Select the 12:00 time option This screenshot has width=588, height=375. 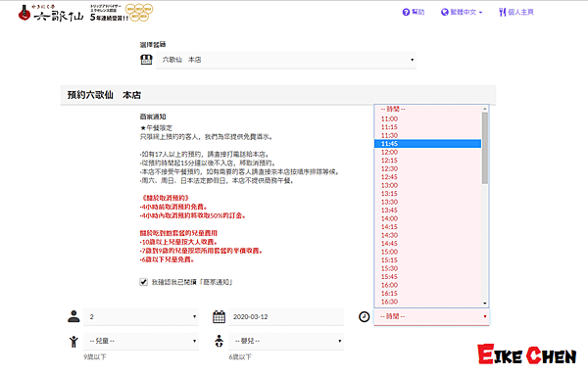pos(427,152)
